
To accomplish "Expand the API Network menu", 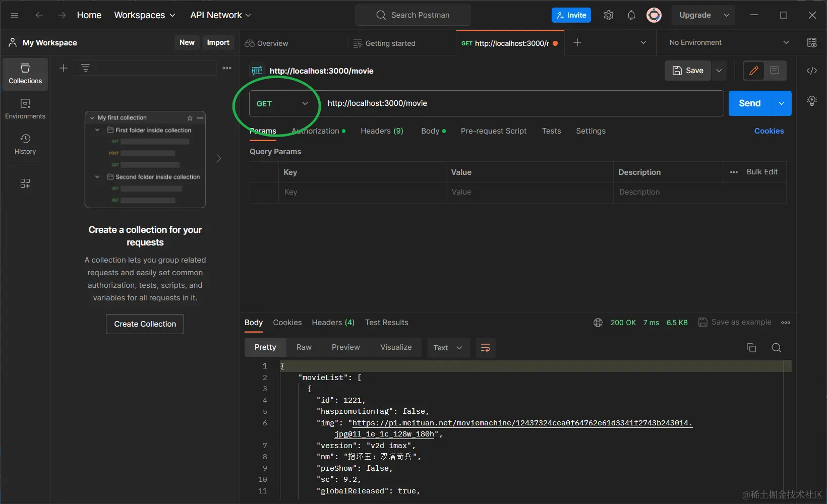I will tap(220, 15).
